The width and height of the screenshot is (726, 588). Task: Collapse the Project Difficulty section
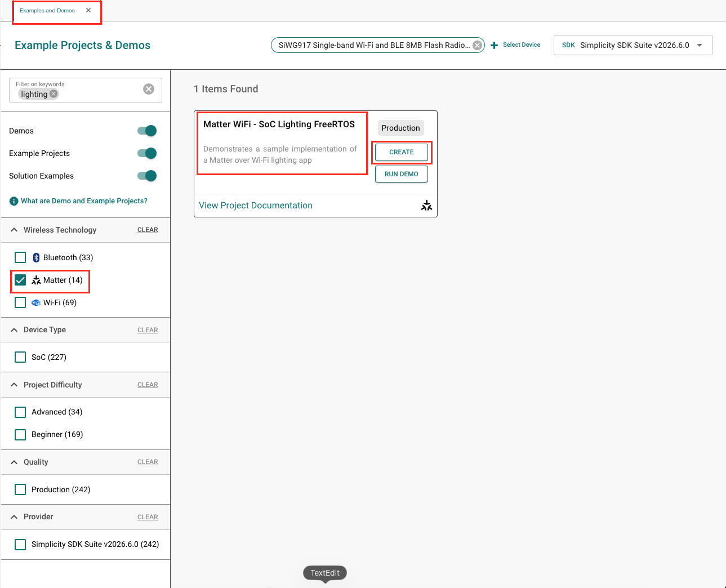(x=14, y=385)
